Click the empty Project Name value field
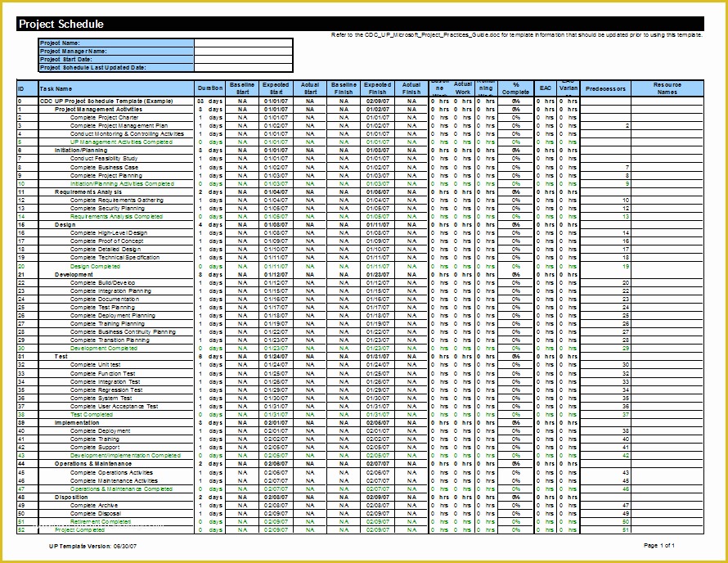 (243, 43)
